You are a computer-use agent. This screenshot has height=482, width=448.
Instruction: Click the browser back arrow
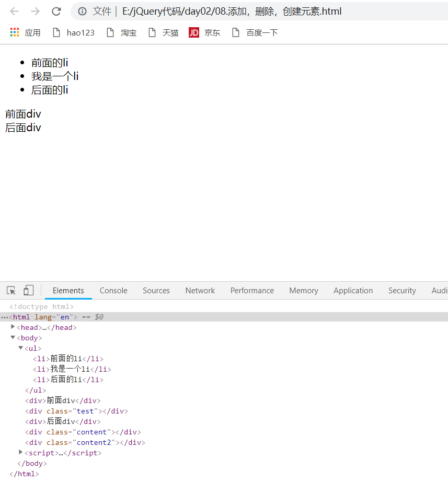pyautogui.click(x=15, y=12)
